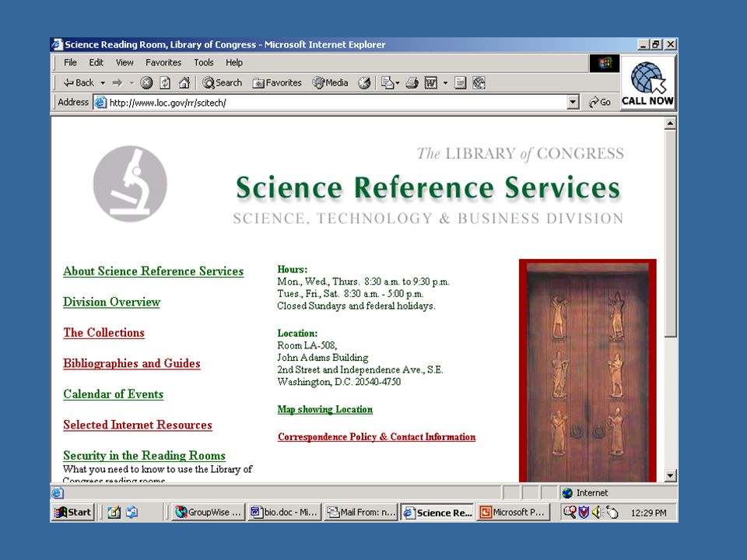Open The Collections link
This screenshot has height=560, width=747.
[103, 332]
